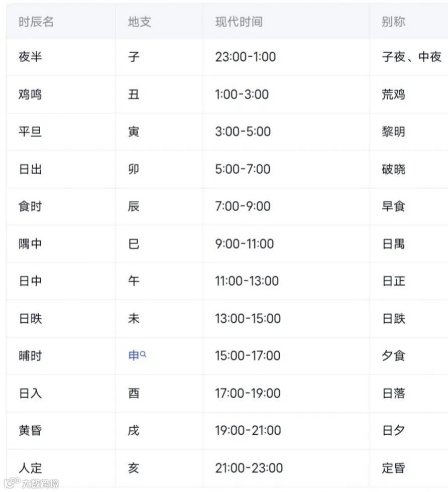Click the 寅 earthly branch cell

(x=134, y=132)
